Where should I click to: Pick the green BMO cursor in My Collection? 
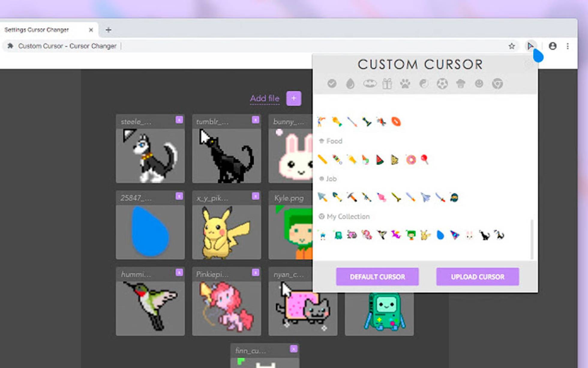point(338,235)
